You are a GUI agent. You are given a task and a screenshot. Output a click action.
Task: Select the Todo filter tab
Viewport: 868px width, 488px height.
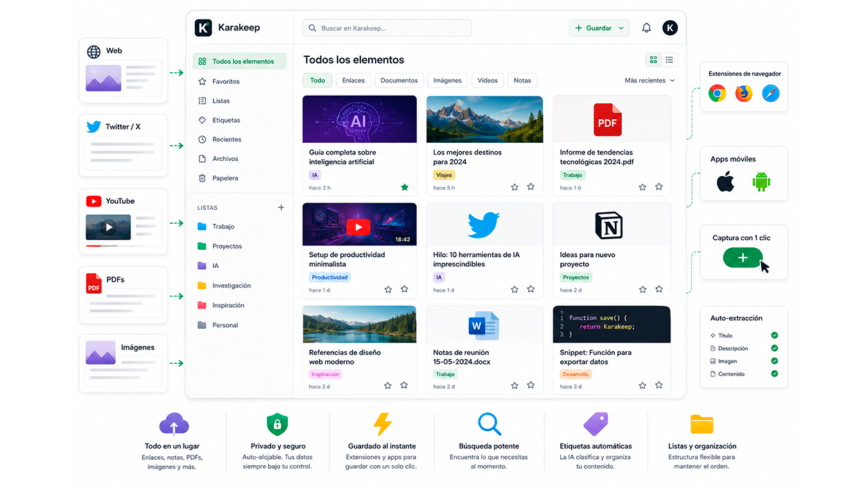point(318,80)
